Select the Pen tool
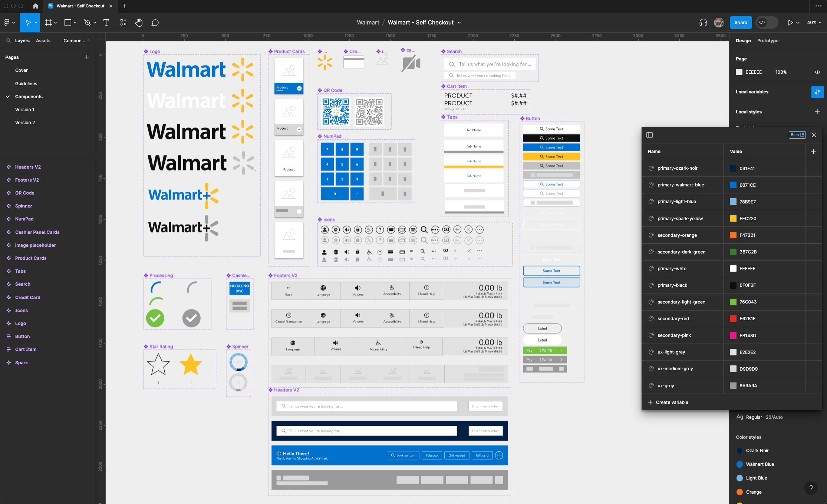 87,23
